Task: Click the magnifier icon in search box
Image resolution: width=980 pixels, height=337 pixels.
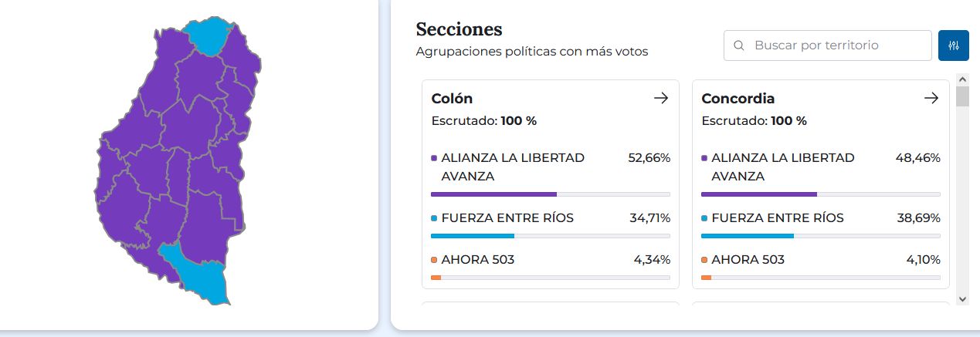Action: point(739,45)
